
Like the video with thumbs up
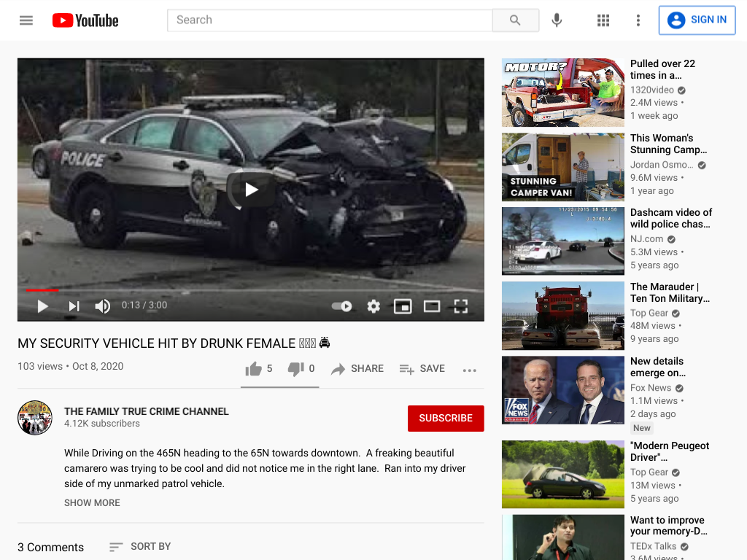(x=259, y=368)
